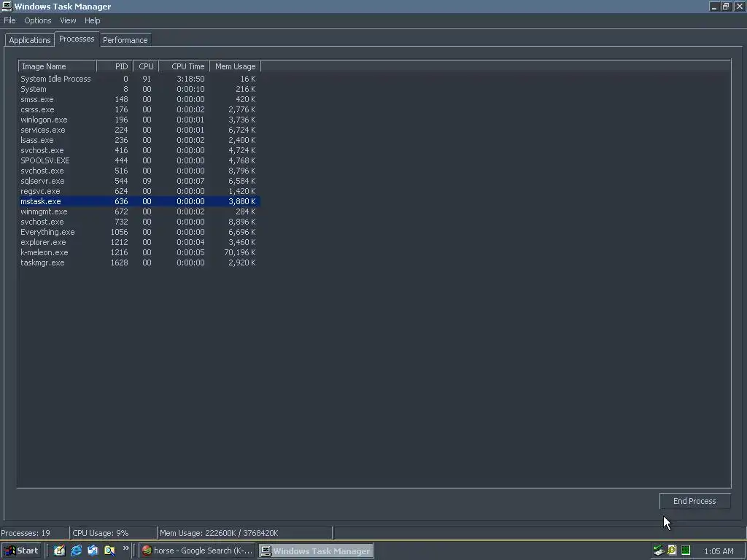Select smss.exe in the process list
This screenshot has width=747, height=560.
[x=139, y=99]
